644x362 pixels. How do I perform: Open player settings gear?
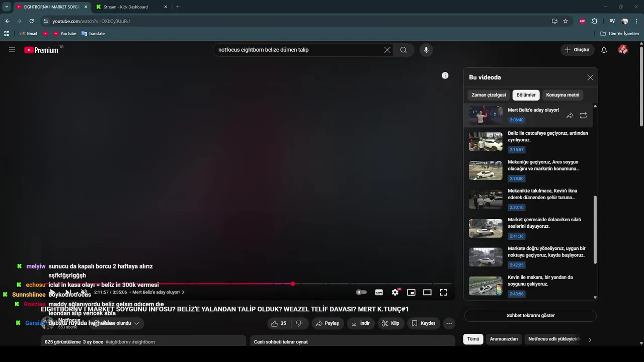coord(395,292)
